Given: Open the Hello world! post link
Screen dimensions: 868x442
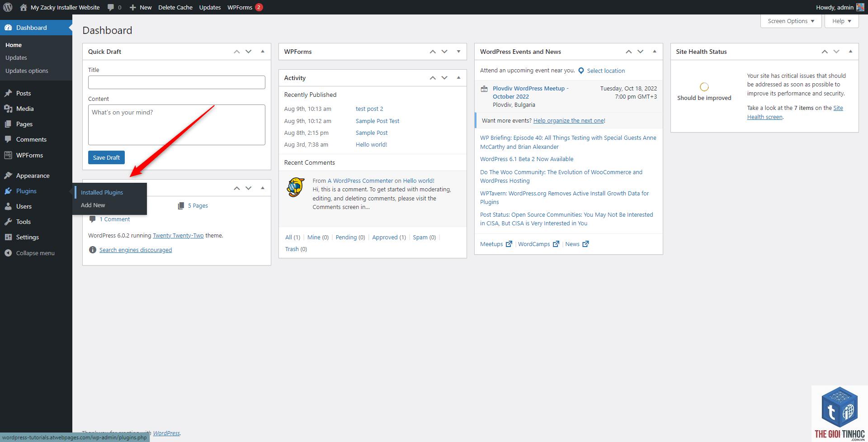Looking at the screenshot, I should (372, 144).
